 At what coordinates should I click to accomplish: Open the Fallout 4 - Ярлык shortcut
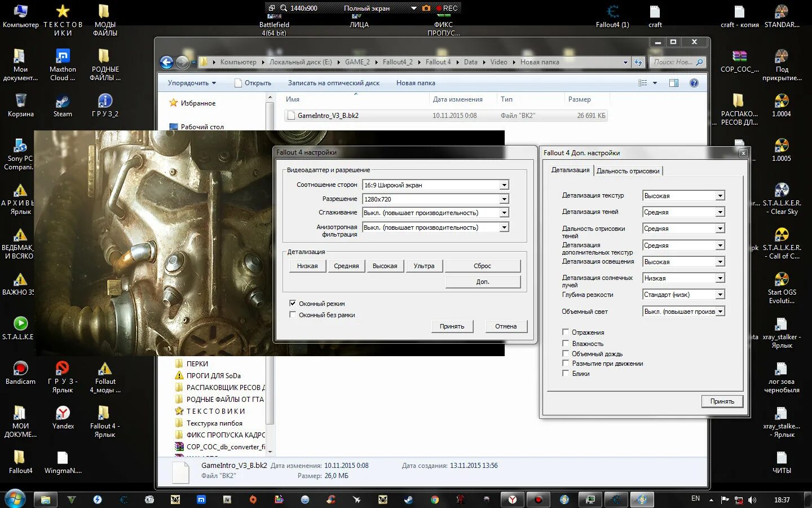[x=105, y=422]
